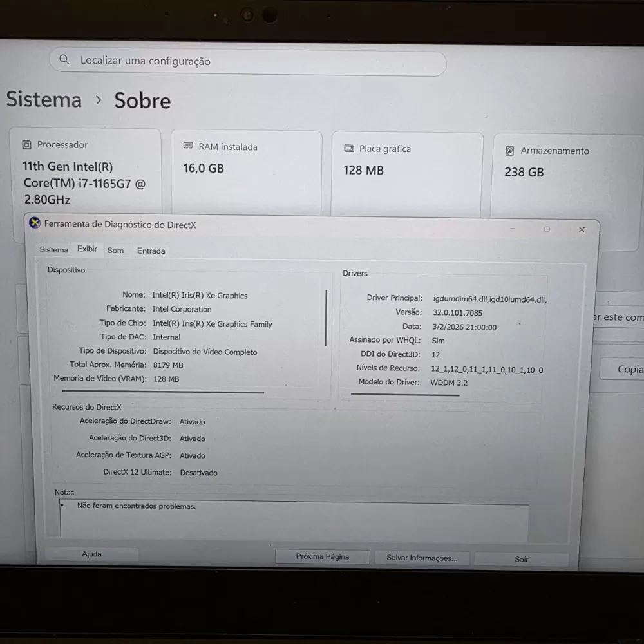Click driver igdumdim64.dll value
Screen dimensions: 644x644
click(x=489, y=299)
